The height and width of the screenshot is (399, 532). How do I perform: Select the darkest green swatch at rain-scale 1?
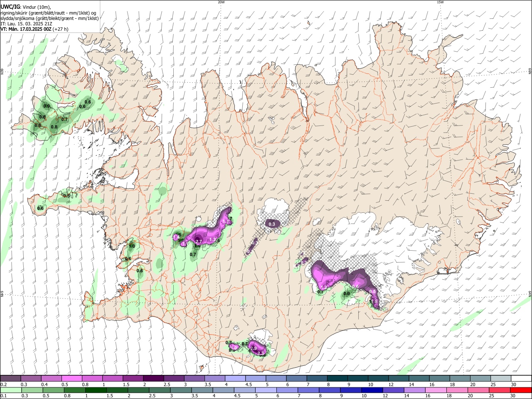point(96,390)
